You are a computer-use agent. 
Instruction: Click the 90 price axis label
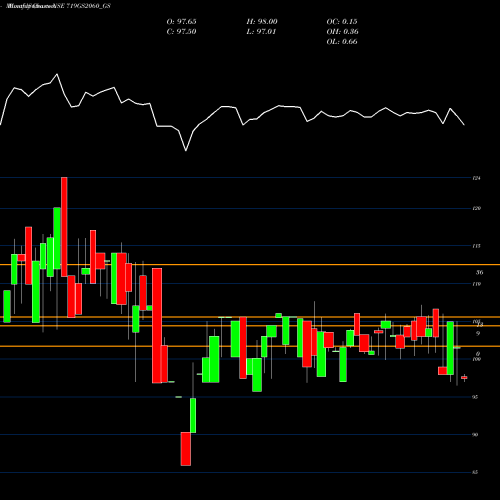pyautogui.click(x=475, y=435)
